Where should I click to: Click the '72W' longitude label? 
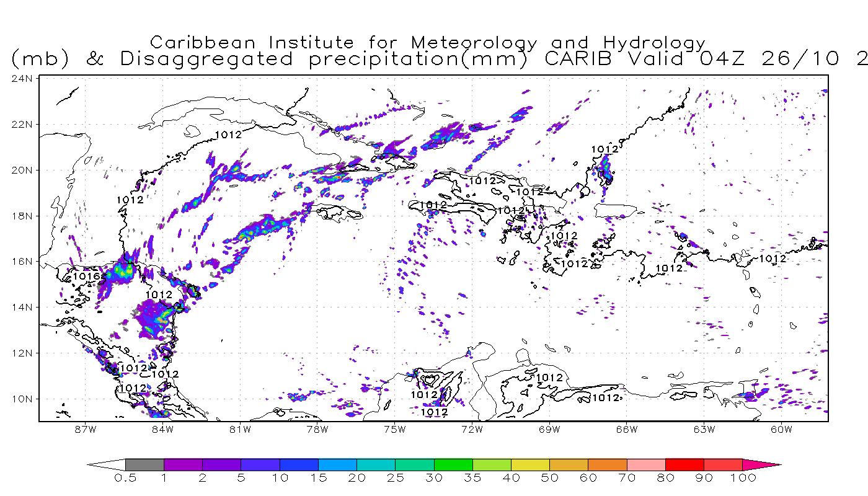tap(472, 430)
